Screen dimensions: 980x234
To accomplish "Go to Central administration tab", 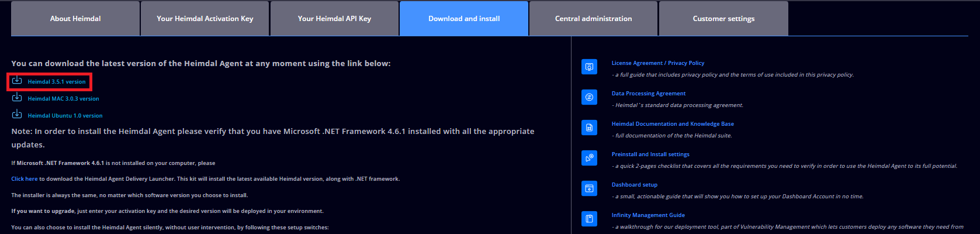I will (x=594, y=19).
